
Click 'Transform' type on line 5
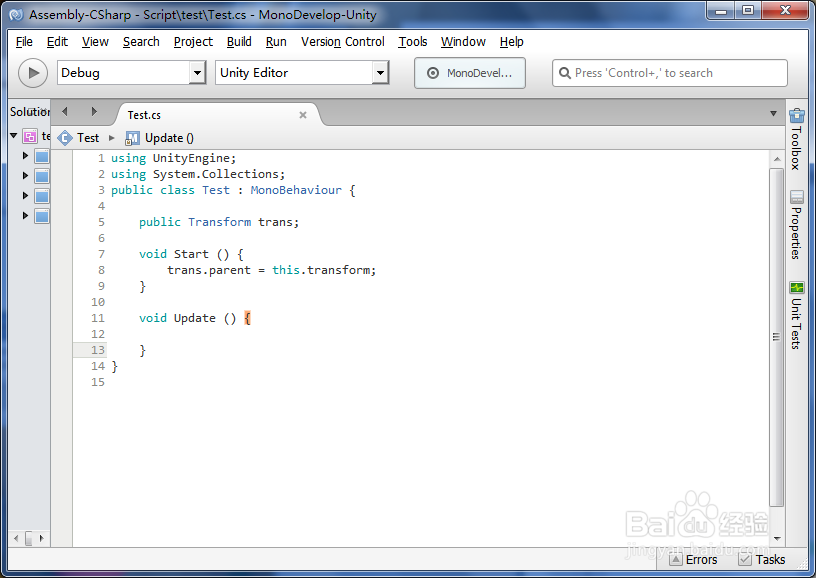220,222
